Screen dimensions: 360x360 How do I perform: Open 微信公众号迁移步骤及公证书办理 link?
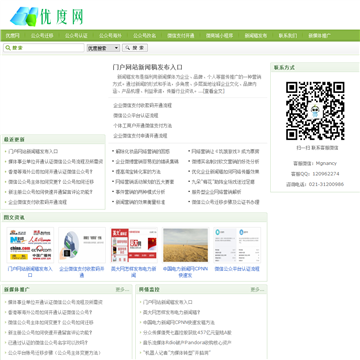(x=225, y=202)
